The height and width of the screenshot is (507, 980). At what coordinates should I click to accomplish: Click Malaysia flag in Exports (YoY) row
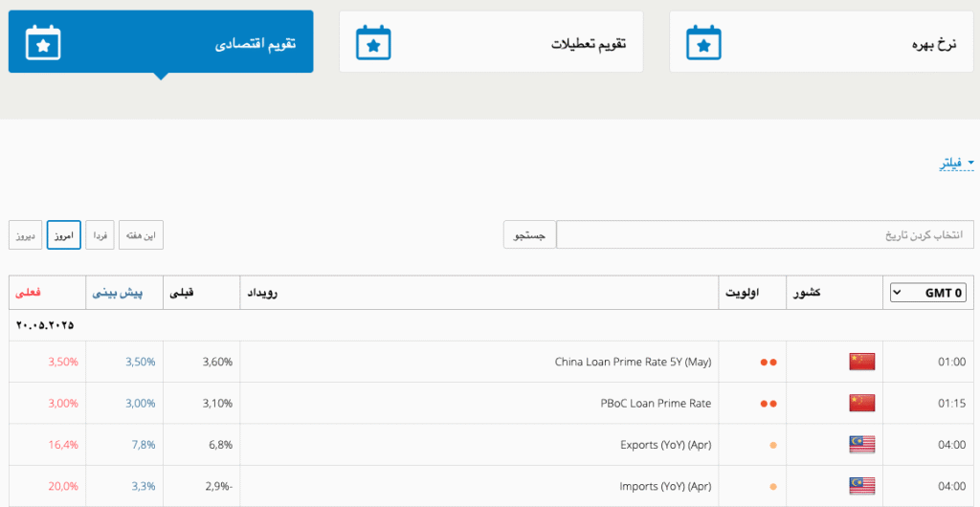pyautogui.click(x=862, y=445)
